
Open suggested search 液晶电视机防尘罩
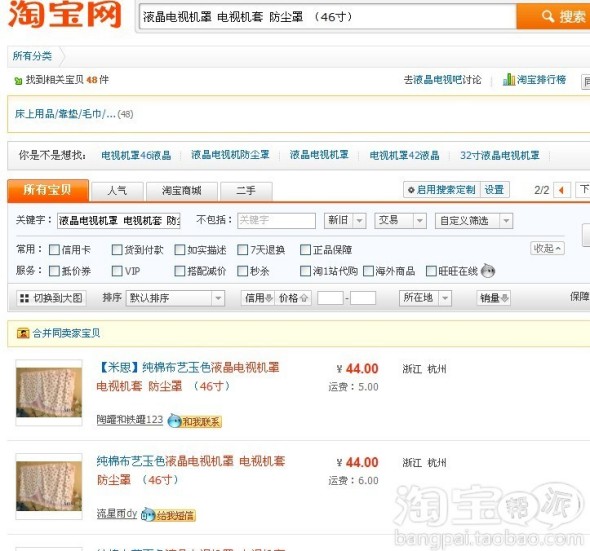click(x=230, y=155)
